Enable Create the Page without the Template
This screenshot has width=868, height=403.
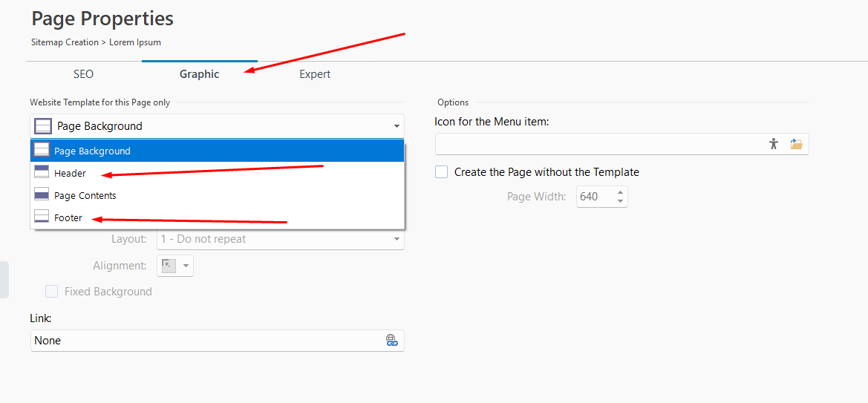(x=442, y=172)
